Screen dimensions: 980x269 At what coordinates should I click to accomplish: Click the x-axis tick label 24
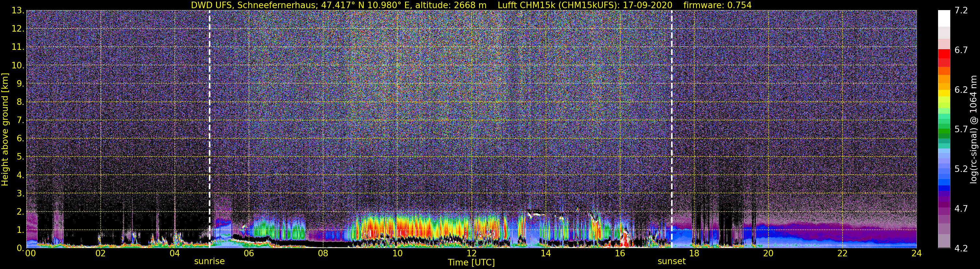pyautogui.click(x=917, y=253)
